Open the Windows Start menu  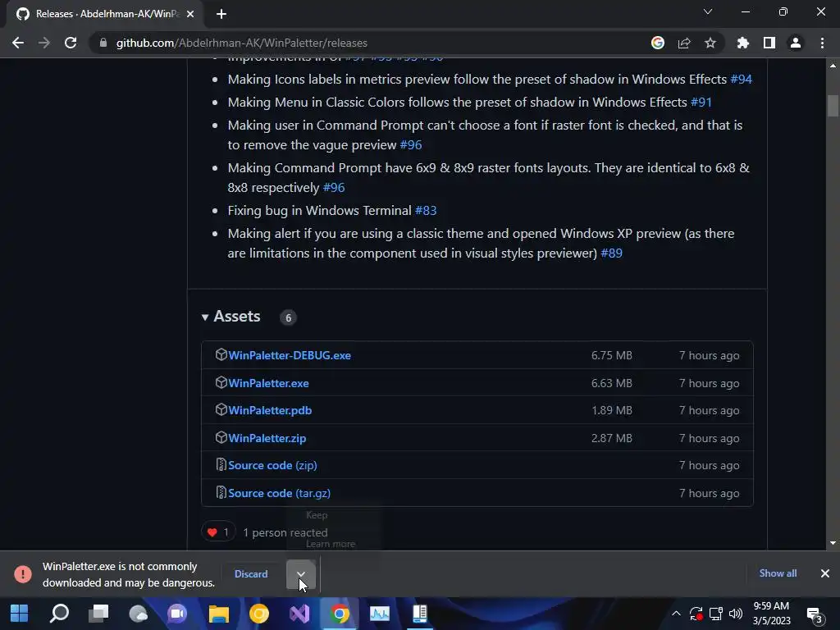pos(20,614)
